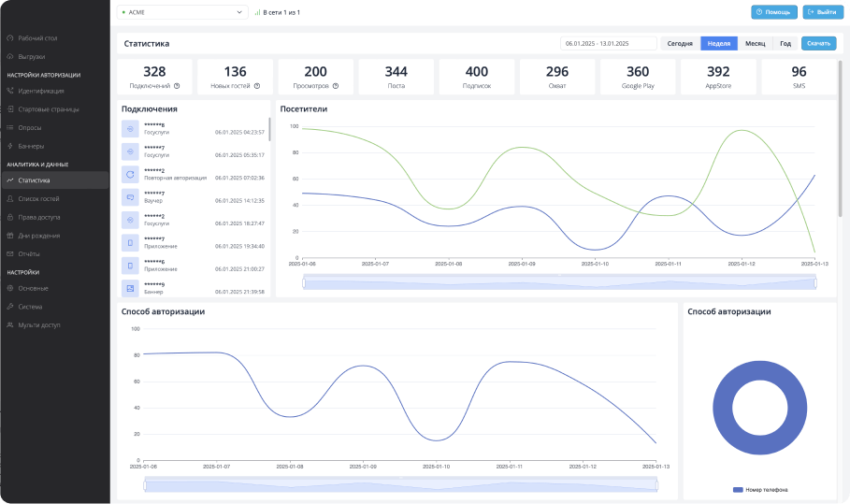
Task: Click the Скачать download button
Action: pos(818,44)
